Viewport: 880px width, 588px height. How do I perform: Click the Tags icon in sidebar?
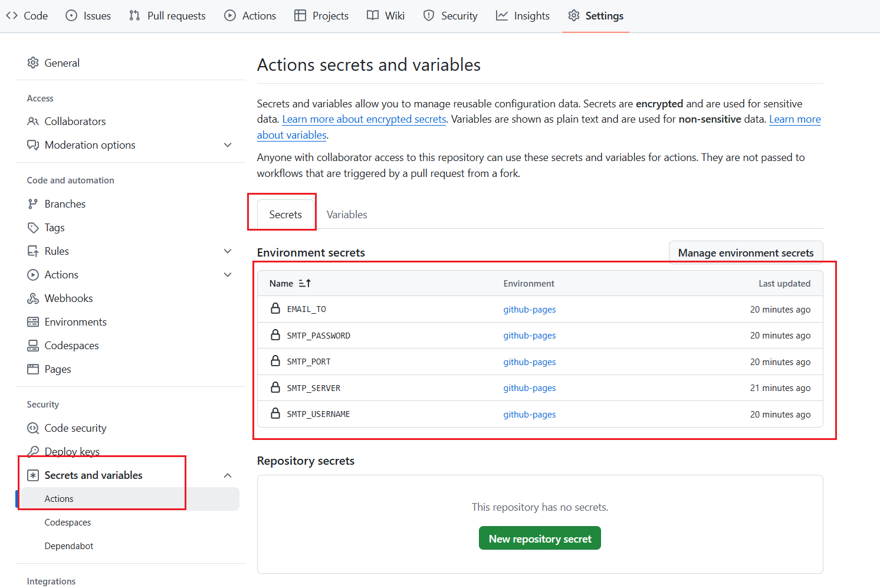(33, 228)
